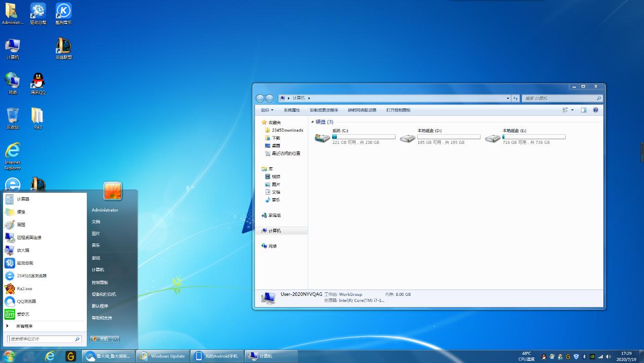Click the help question-mark icon in Explorer
Viewport: 644px width, 363px height.
tap(595, 110)
